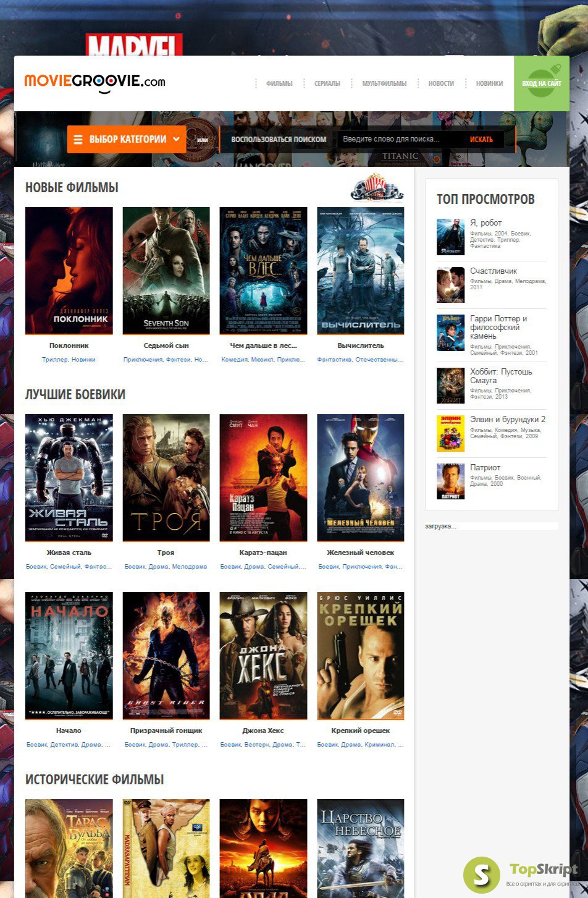Click the Крепкий орешек title link

coord(361,731)
